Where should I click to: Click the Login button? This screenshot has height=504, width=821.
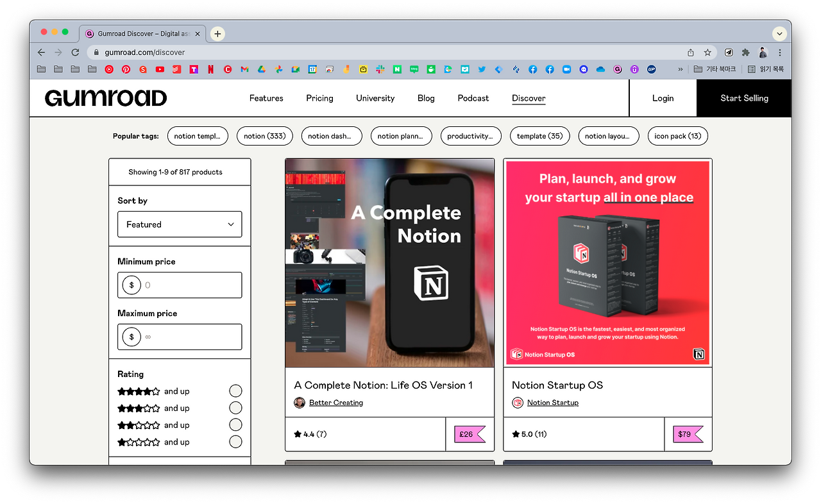click(663, 98)
